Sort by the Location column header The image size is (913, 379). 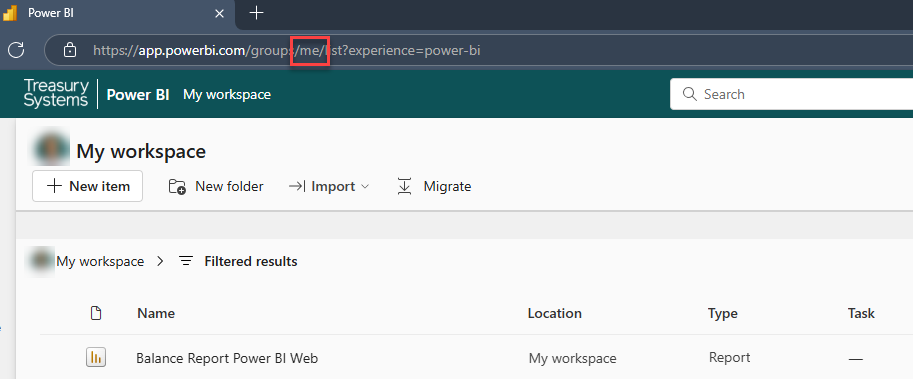[x=554, y=313]
